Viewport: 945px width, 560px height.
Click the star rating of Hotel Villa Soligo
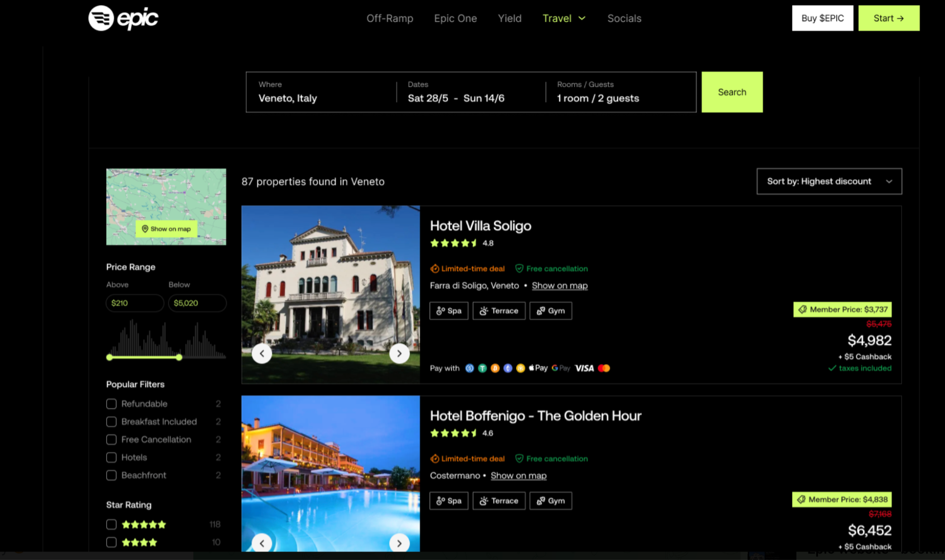pos(454,243)
